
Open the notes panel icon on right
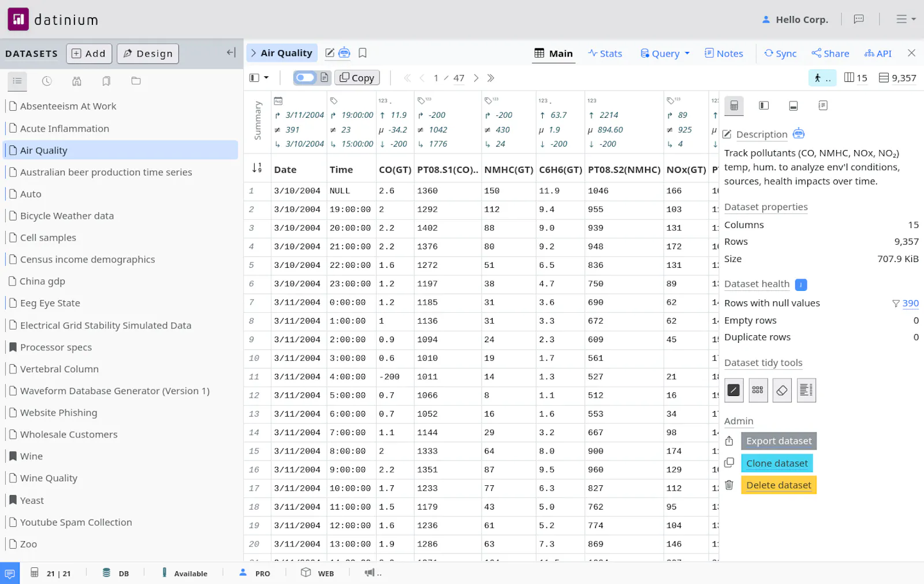(823, 106)
